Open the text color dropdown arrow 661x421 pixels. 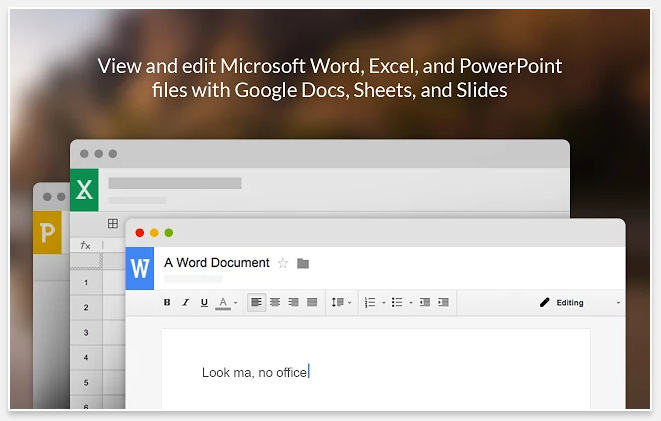click(236, 303)
